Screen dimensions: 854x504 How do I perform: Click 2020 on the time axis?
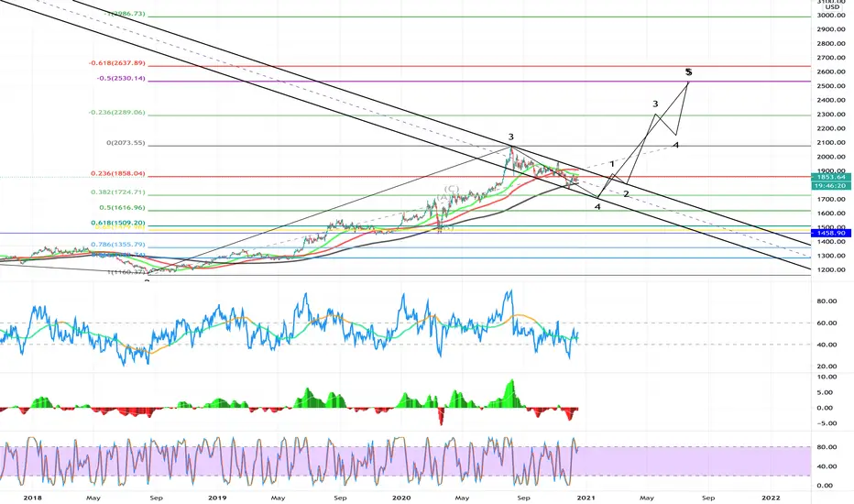[401, 498]
